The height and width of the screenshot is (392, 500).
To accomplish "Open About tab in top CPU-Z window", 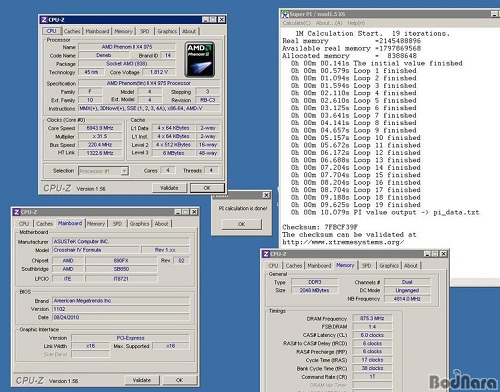I will click(189, 31).
